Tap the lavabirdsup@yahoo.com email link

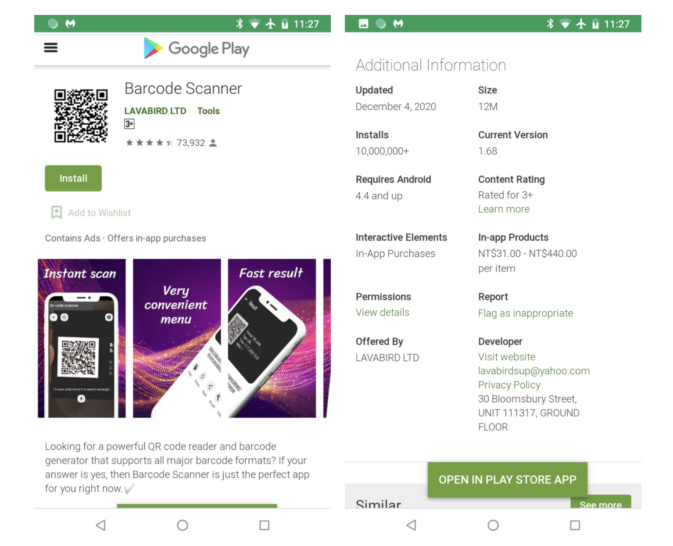point(534,371)
